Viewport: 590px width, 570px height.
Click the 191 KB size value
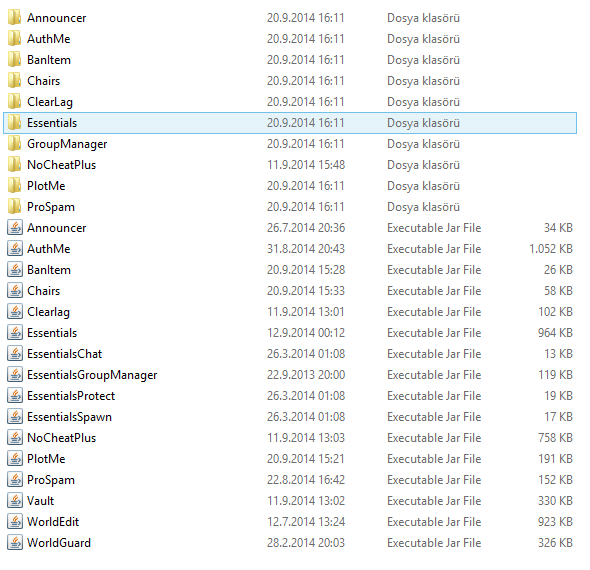click(555, 459)
